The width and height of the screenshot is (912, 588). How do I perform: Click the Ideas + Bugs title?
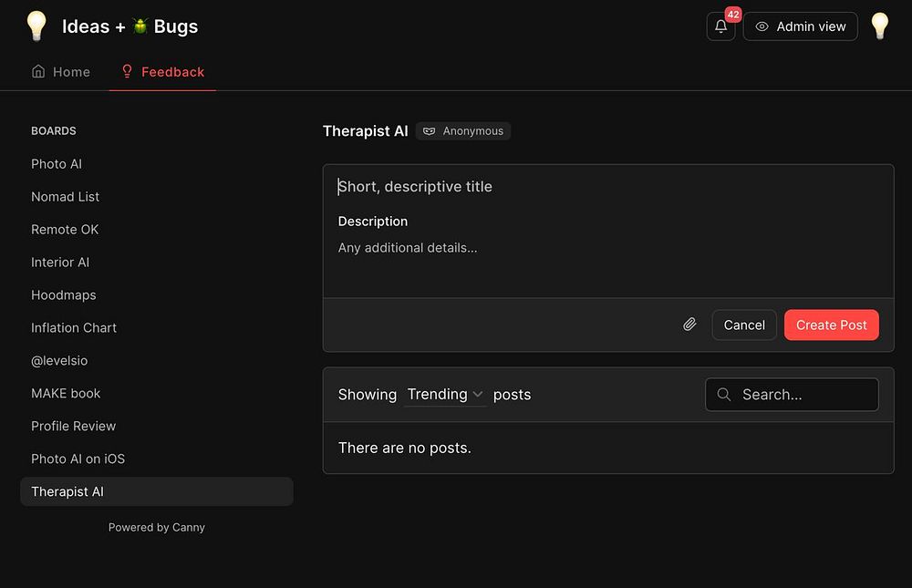tap(130, 26)
